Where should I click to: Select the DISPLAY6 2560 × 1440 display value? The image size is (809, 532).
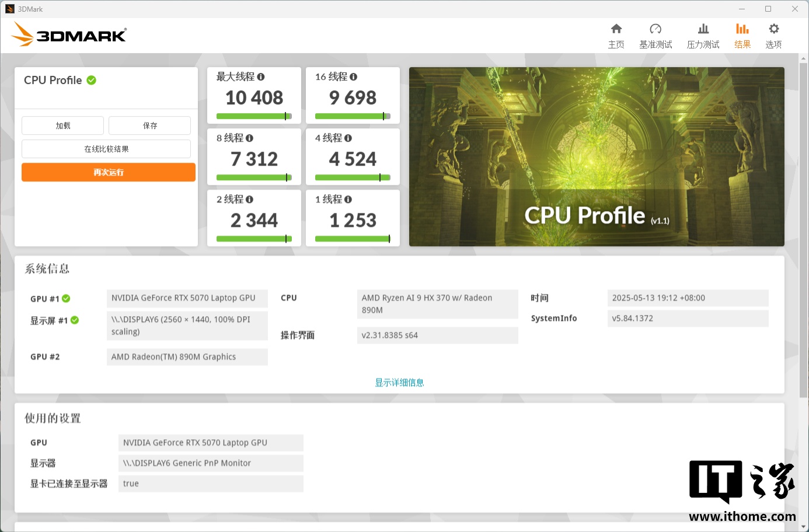(x=187, y=325)
